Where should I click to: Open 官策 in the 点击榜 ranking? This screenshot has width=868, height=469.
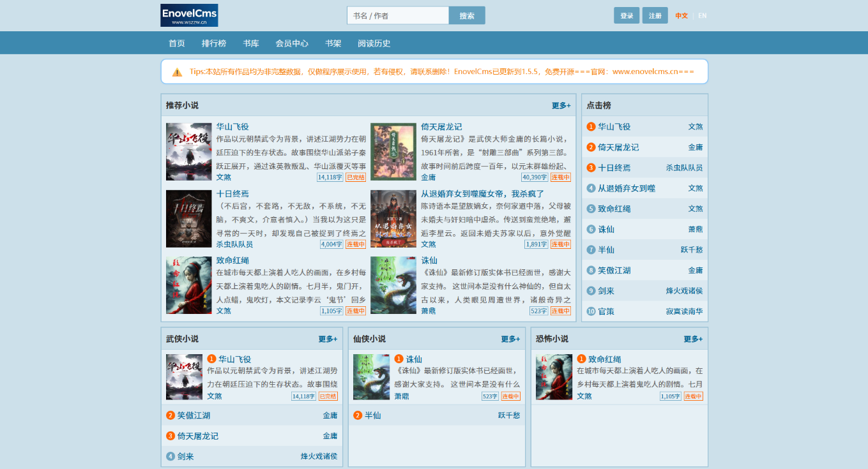pyautogui.click(x=606, y=311)
